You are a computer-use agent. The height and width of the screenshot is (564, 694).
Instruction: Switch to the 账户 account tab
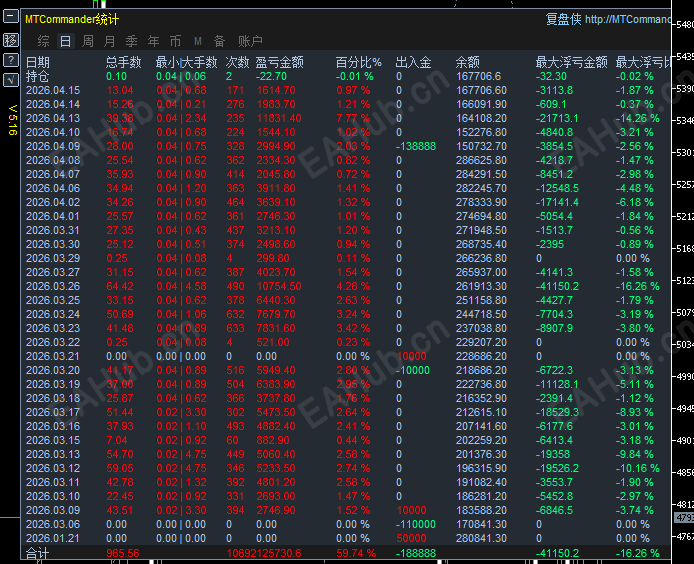250,41
